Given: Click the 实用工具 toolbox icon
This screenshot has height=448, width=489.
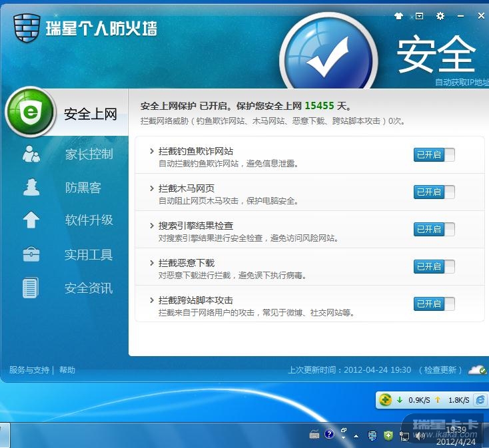Looking at the screenshot, I should click(x=31, y=254).
